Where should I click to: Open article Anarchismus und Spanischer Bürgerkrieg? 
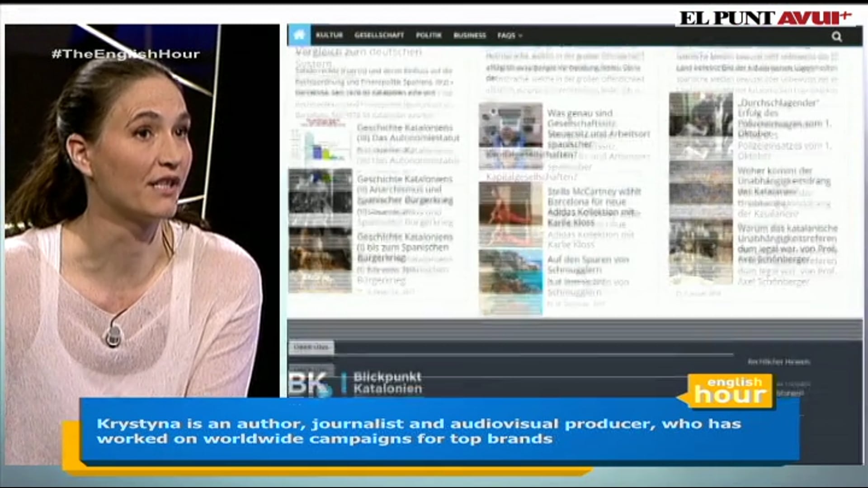coord(405,189)
